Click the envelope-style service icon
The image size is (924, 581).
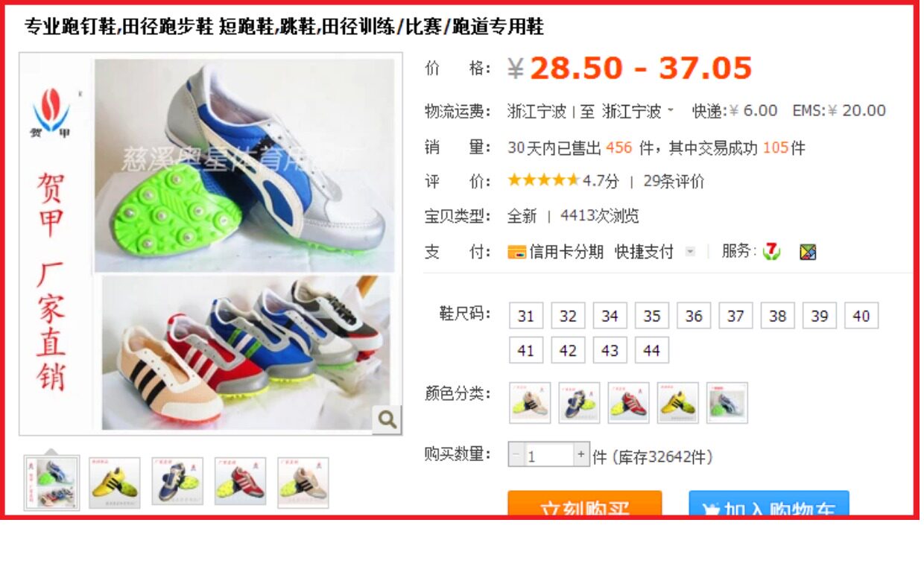808,252
